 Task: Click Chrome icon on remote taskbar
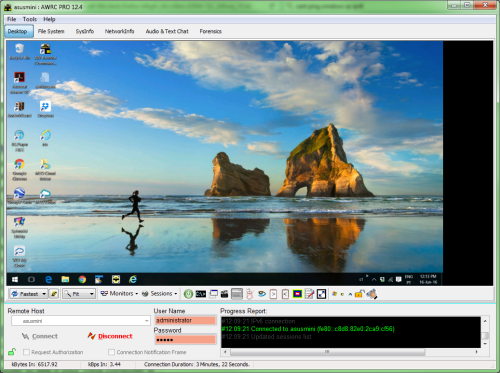[x=82, y=279]
